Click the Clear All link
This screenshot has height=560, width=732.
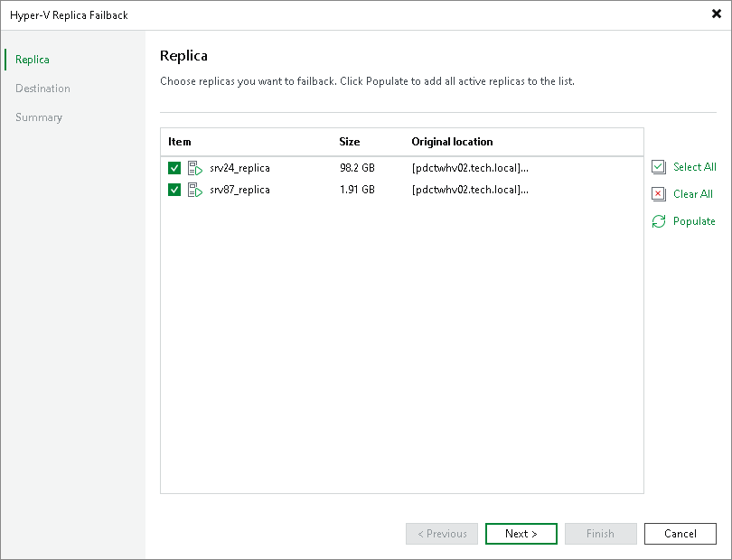tap(693, 193)
